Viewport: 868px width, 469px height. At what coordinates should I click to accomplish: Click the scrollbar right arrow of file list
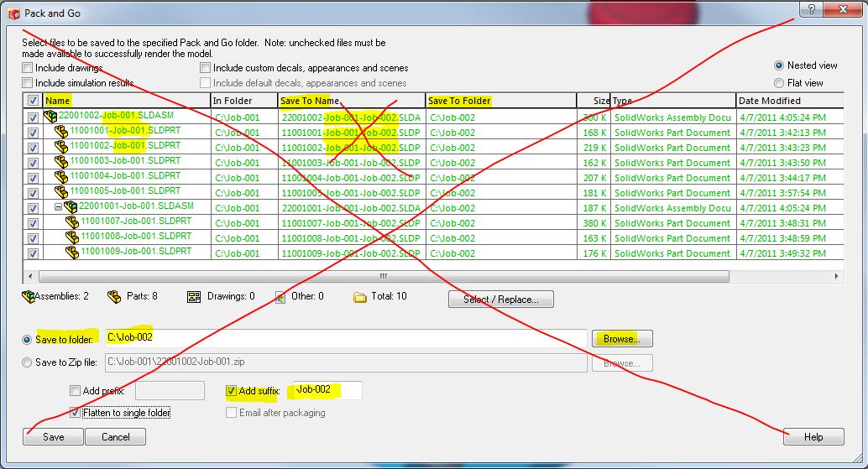coord(836,276)
